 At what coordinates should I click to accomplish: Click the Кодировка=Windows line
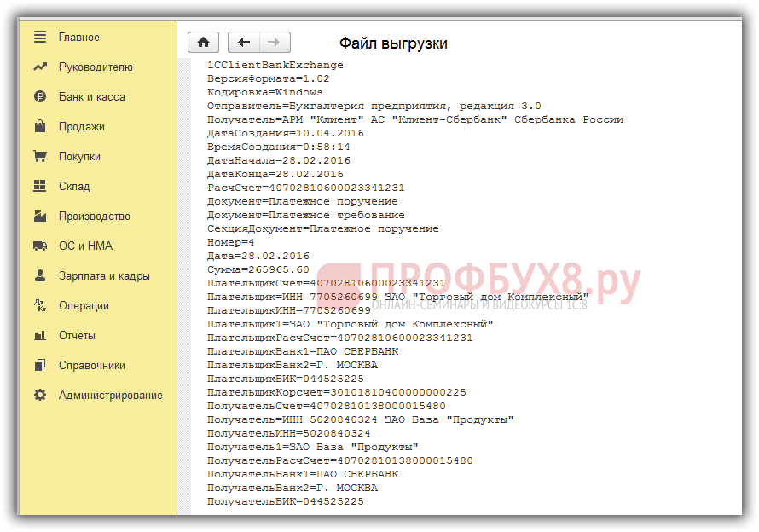(x=264, y=92)
